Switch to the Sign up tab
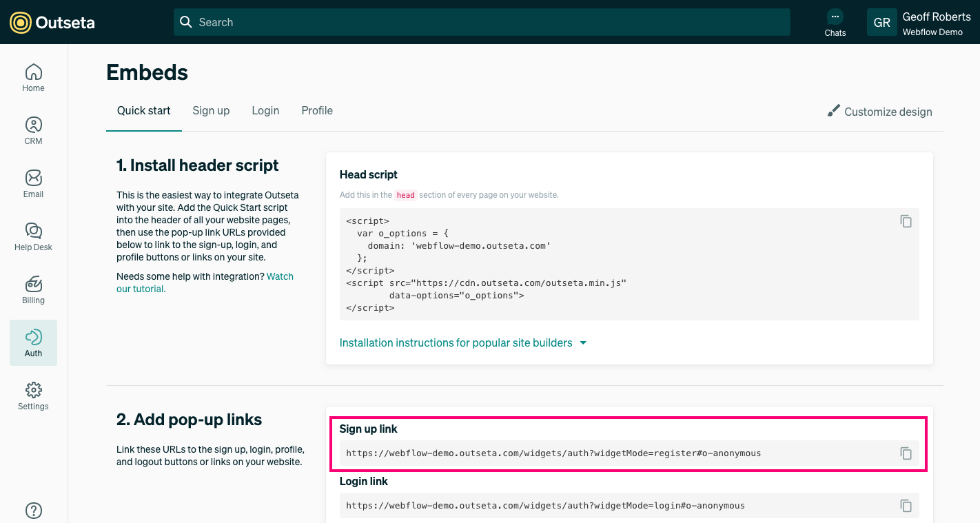The image size is (980, 523). pyautogui.click(x=211, y=110)
